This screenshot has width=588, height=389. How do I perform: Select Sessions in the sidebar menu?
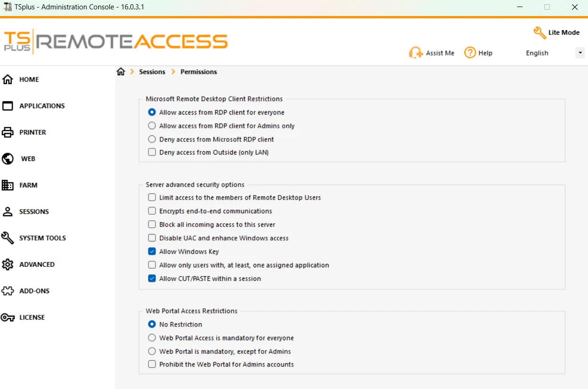(x=34, y=211)
